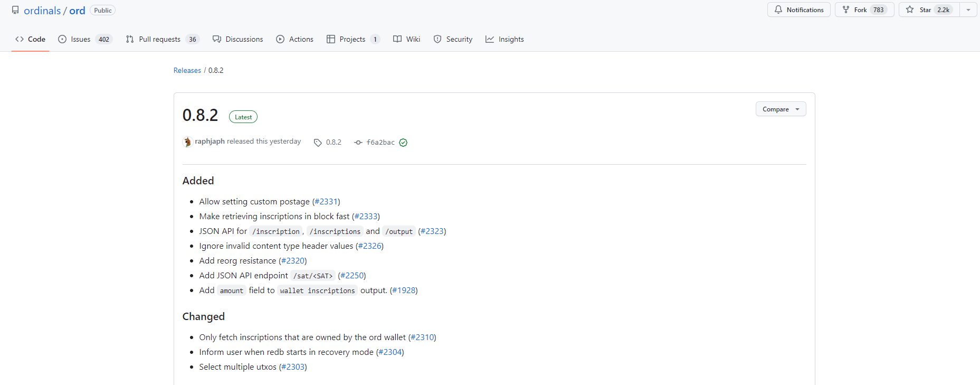Viewport: 980px width, 385px height.
Task: Open the ordinals owner link
Action: tap(42, 11)
